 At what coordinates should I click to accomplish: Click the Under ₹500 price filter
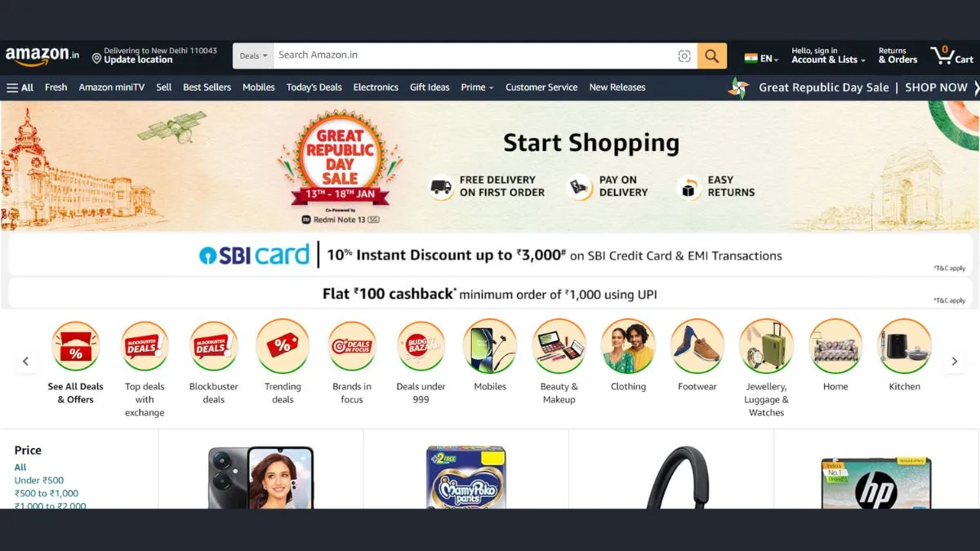[x=39, y=480]
